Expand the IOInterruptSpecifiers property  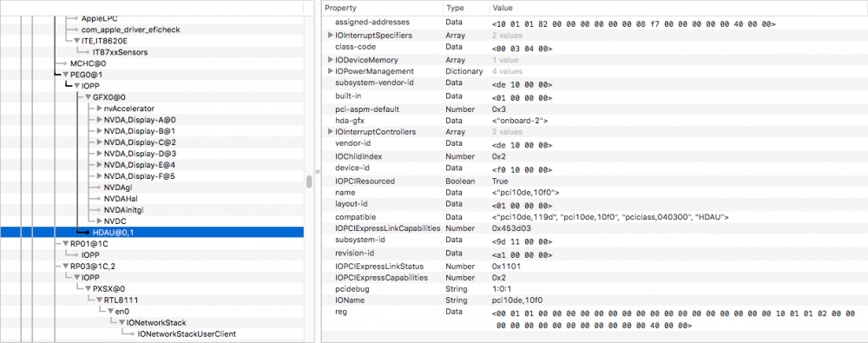click(331, 36)
